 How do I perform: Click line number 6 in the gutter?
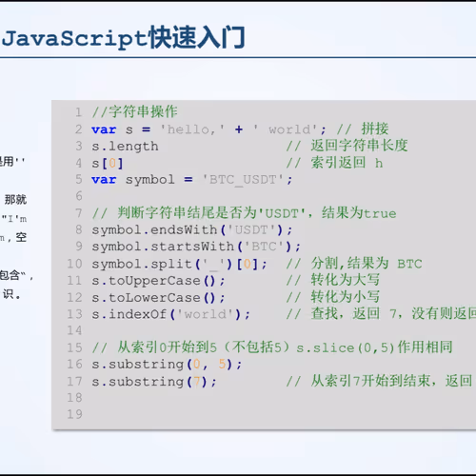pyautogui.click(x=79, y=196)
